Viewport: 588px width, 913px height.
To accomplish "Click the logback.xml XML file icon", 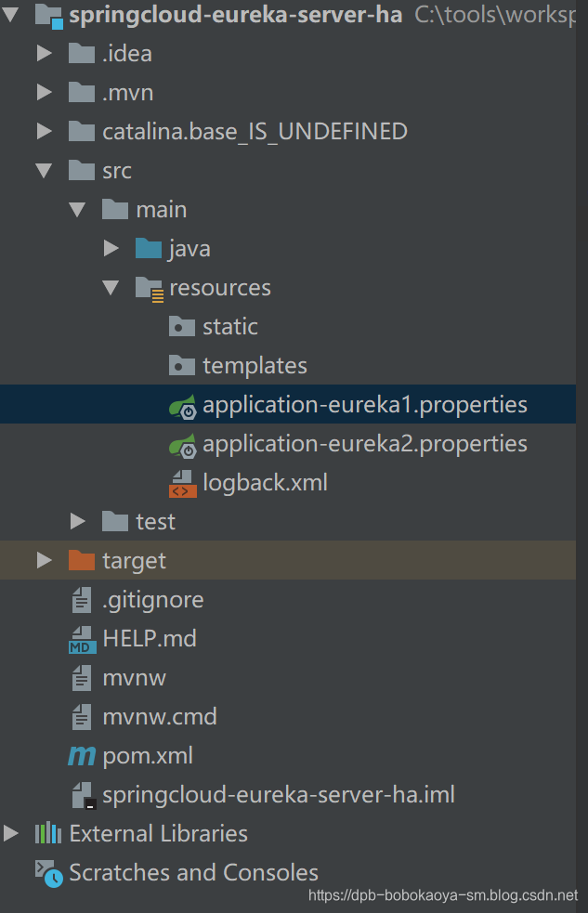I will [183, 484].
